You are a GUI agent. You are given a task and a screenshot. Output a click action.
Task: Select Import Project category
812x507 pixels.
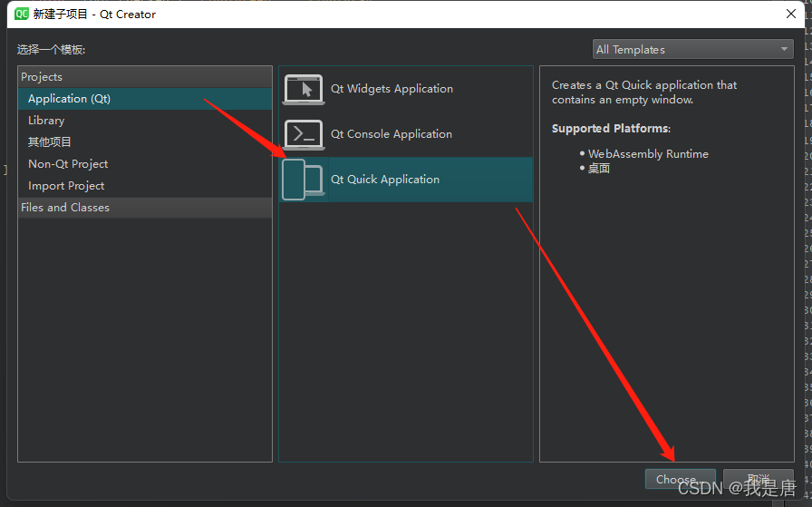145,186
